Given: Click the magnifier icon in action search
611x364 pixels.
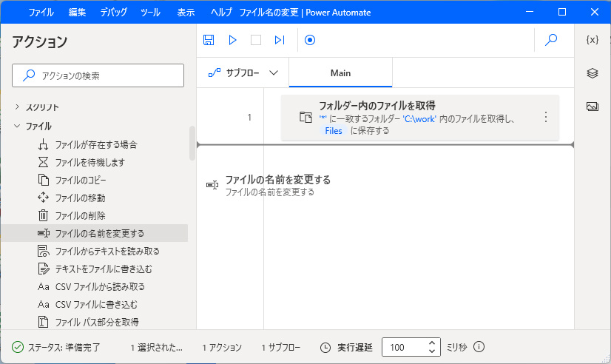Looking at the screenshot, I should tap(29, 75).
